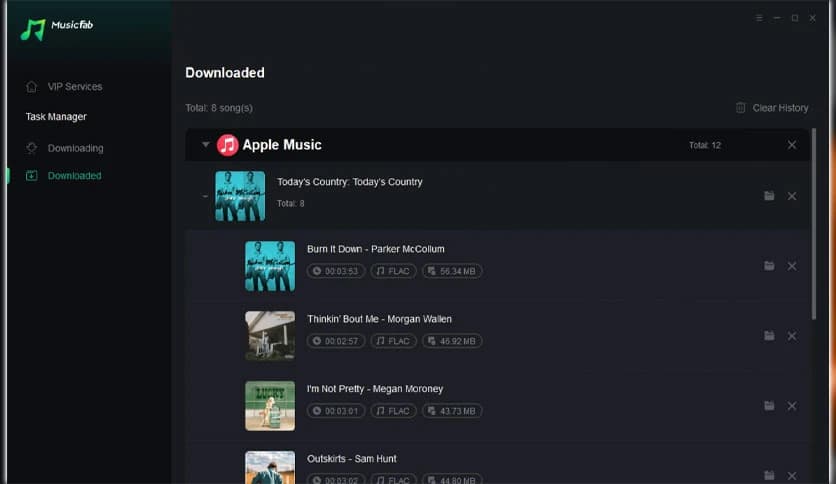Viewport: 836px width, 484px height.
Task: Remove I'm Not Pretty from list
Action: [792, 406]
